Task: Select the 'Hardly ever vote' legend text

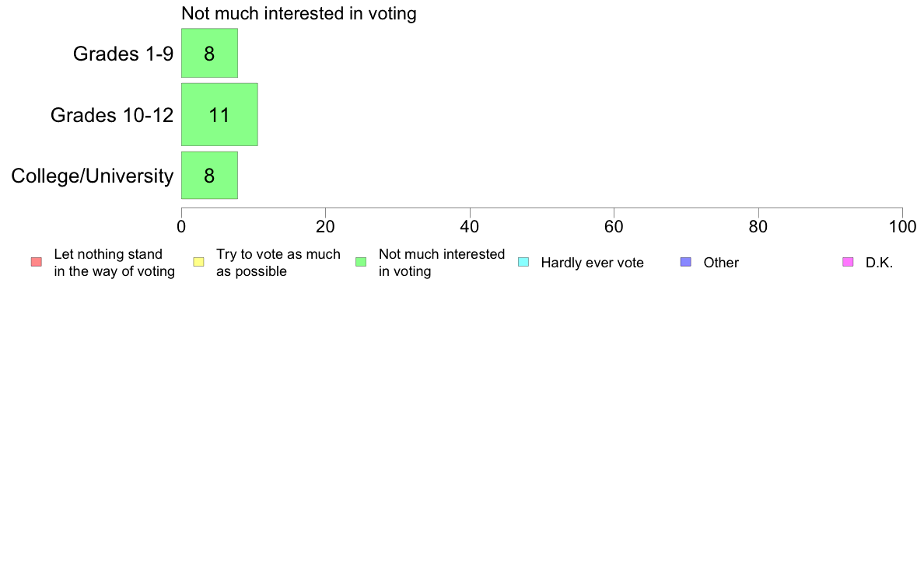Action: pos(592,263)
